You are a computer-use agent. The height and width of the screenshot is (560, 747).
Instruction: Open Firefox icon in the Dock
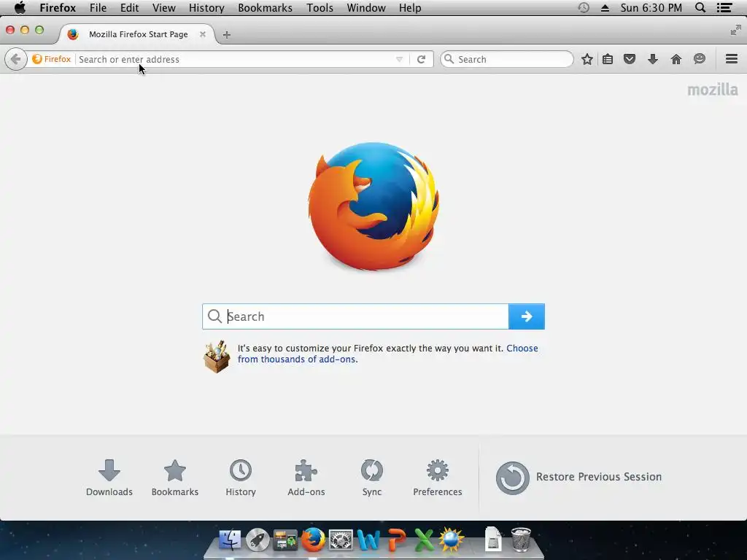pyautogui.click(x=313, y=540)
